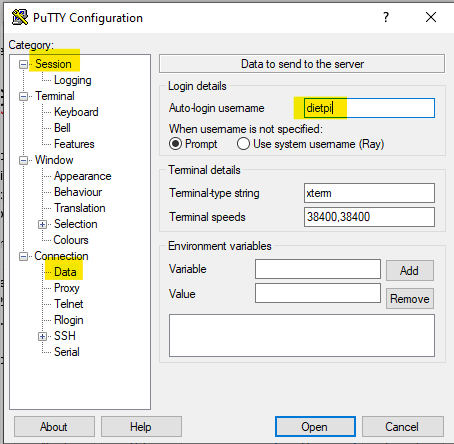Select Keyboard in the category tree
Viewport: 454px width, 444px height.
(x=76, y=112)
